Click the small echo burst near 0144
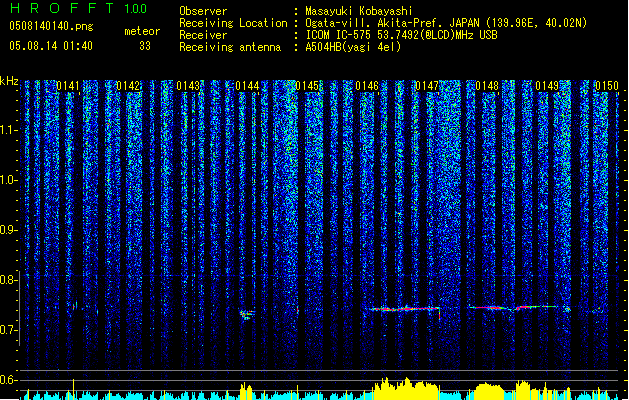Viewport: 629px width, 400px height. tap(247, 315)
